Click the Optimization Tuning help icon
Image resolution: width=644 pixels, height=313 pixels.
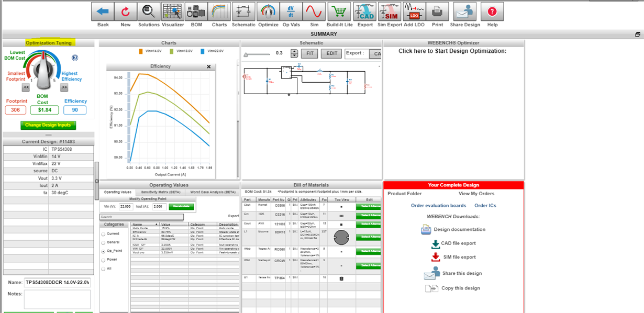coord(75,58)
